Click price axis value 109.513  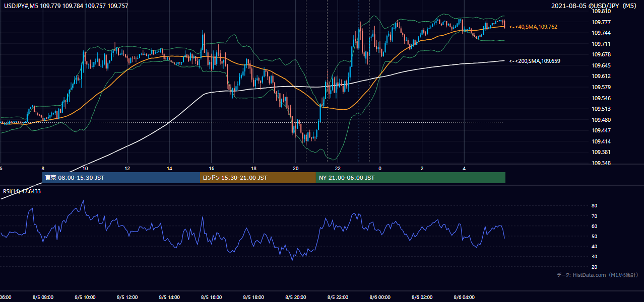(x=601, y=109)
